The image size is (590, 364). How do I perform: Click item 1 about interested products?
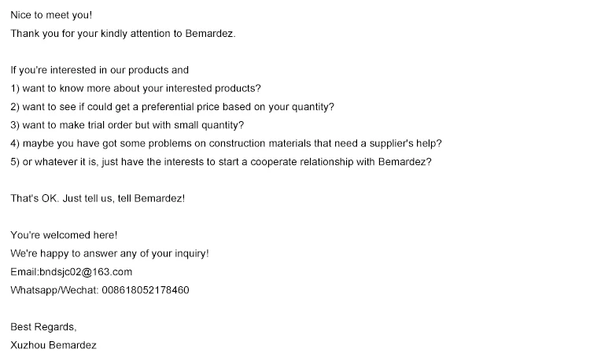click(135, 88)
